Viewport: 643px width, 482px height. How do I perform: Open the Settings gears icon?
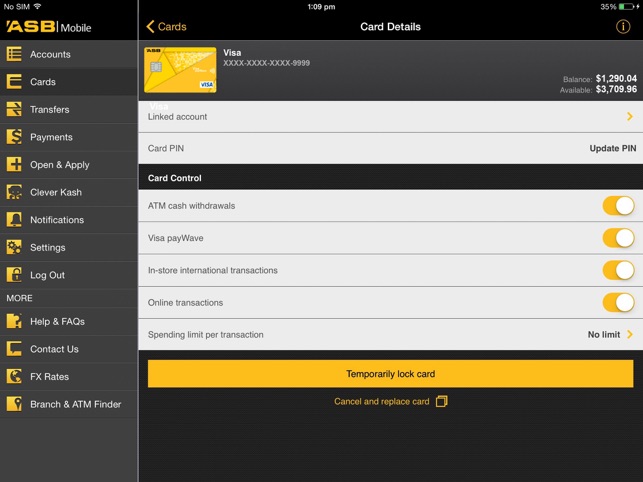point(14,247)
